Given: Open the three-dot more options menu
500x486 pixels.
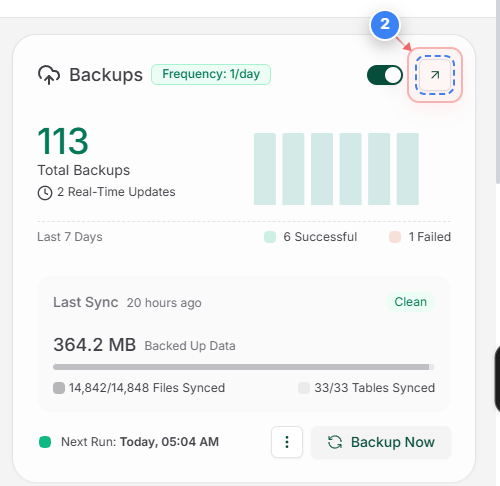Looking at the screenshot, I should (287, 442).
